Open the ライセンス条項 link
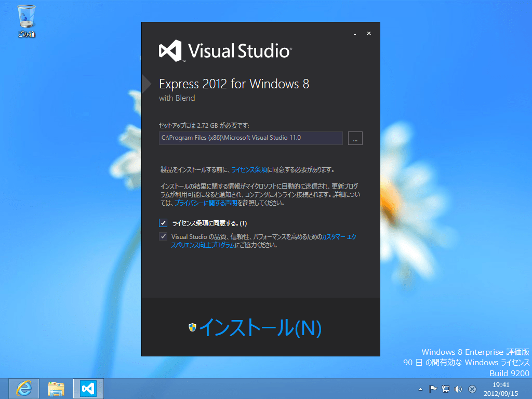The height and width of the screenshot is (399, 532). [249, 170]
